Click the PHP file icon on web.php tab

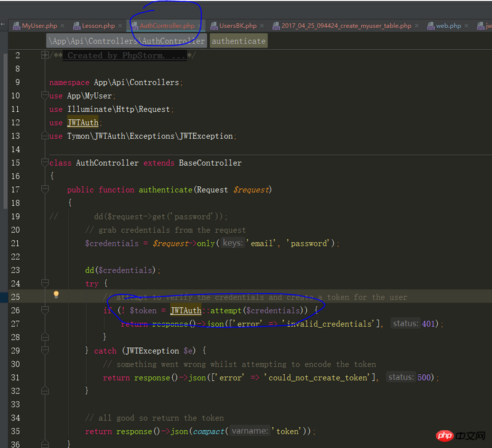(x=430, y=26)
